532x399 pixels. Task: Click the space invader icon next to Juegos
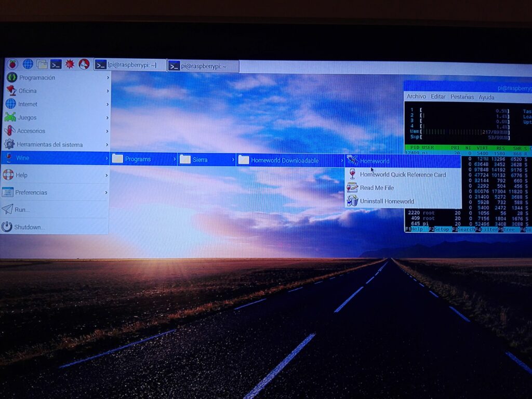[9, 117]
